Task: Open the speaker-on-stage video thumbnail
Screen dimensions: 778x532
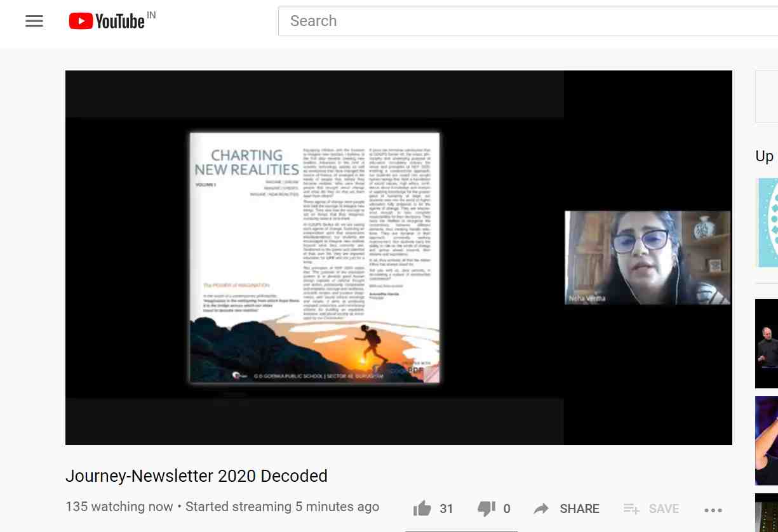Action: (767, 343)
